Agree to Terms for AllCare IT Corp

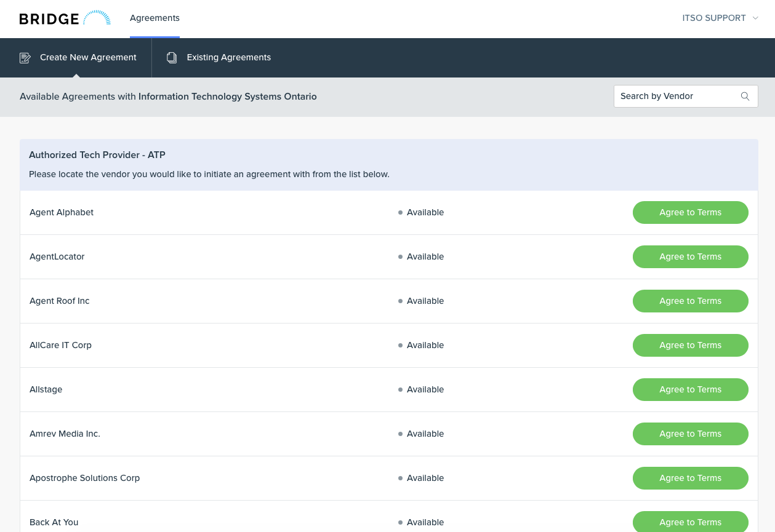click(690, 346)
